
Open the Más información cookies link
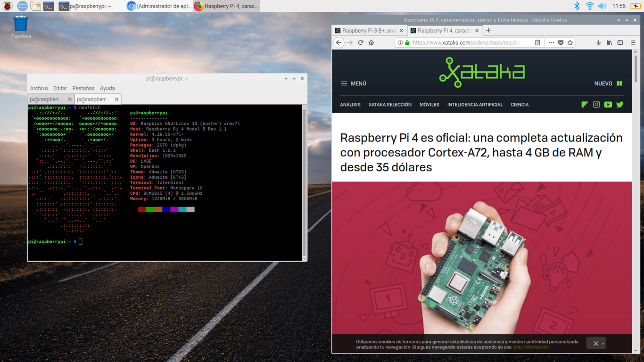click(x=531, y=346)
